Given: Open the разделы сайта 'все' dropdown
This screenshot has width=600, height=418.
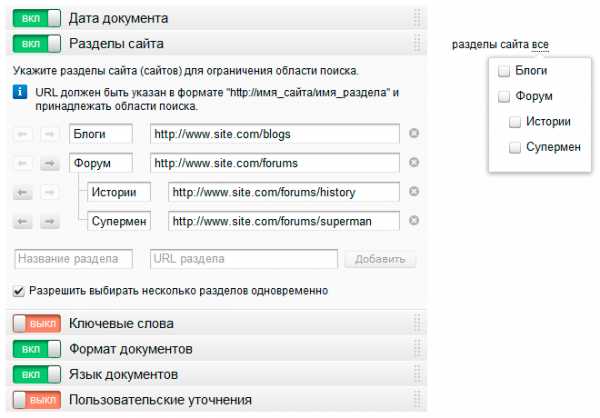Looking at the screenshot, I should (541, 44).
